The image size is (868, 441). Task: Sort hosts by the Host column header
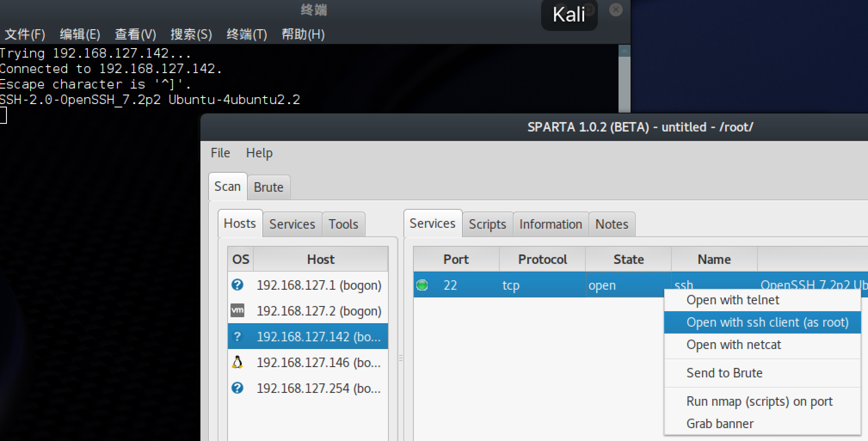point(321,259)
